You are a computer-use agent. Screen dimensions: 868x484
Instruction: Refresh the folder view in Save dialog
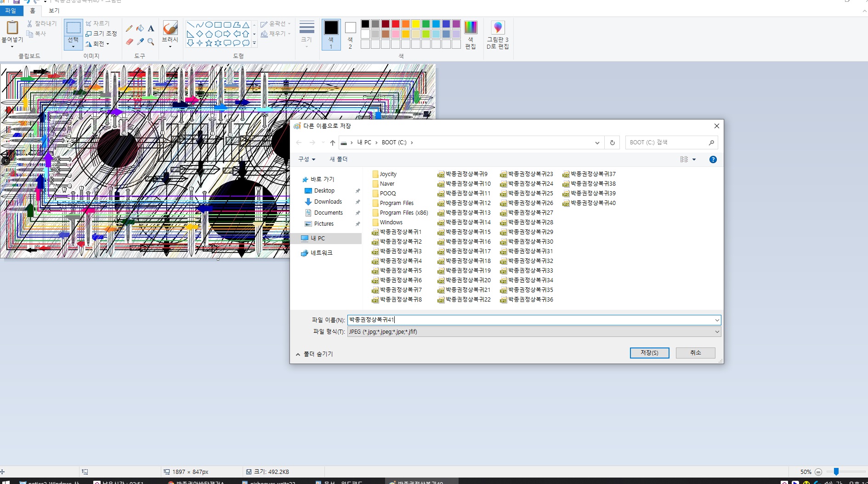(x=612, y=142)
